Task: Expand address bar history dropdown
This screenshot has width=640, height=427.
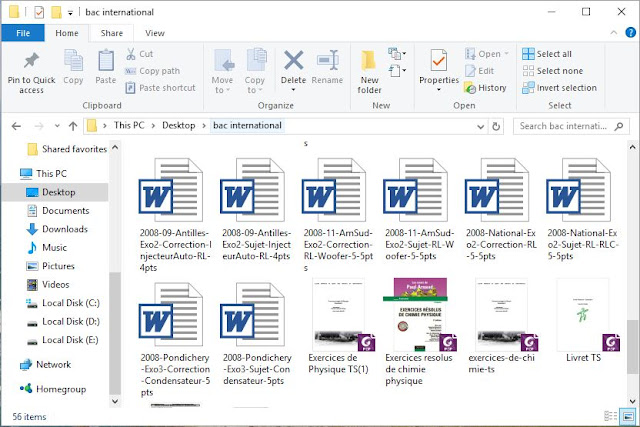Action: click(481, 127)
